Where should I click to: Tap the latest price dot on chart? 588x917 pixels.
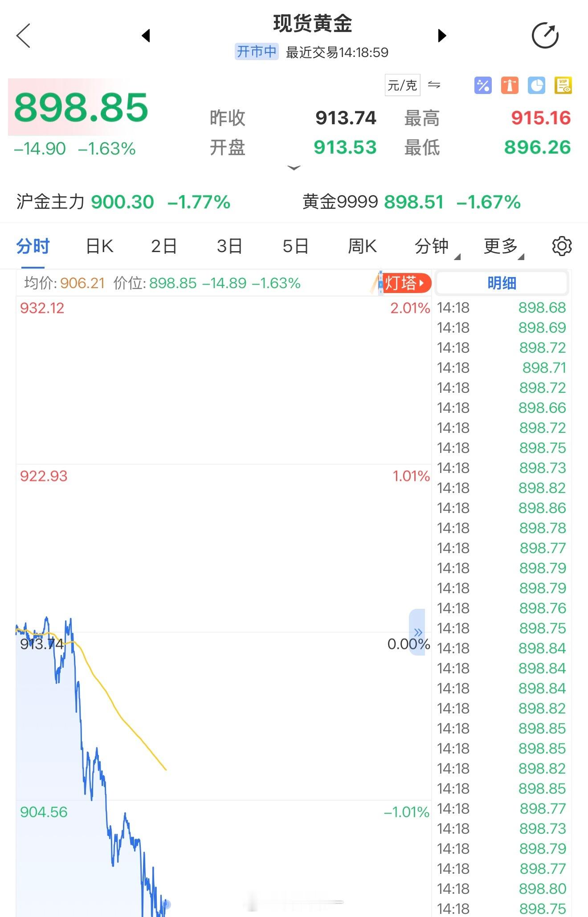tap(167, 904)
